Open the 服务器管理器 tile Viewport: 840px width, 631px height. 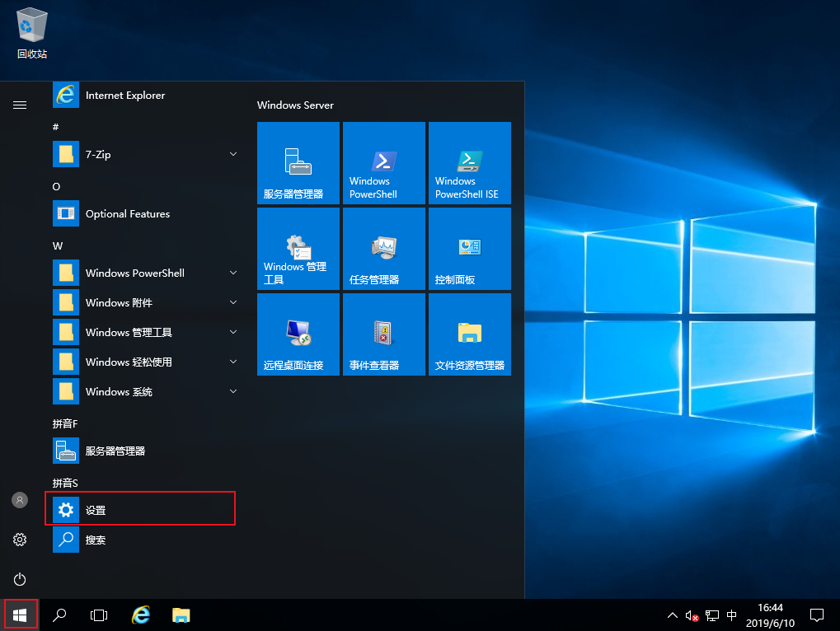point(298,163)
